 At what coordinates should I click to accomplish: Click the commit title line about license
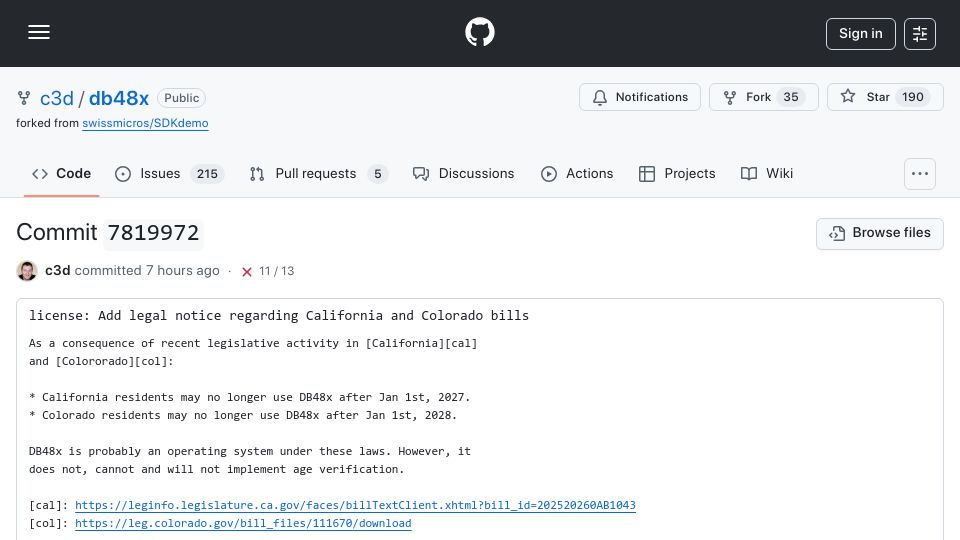(279, 316)
